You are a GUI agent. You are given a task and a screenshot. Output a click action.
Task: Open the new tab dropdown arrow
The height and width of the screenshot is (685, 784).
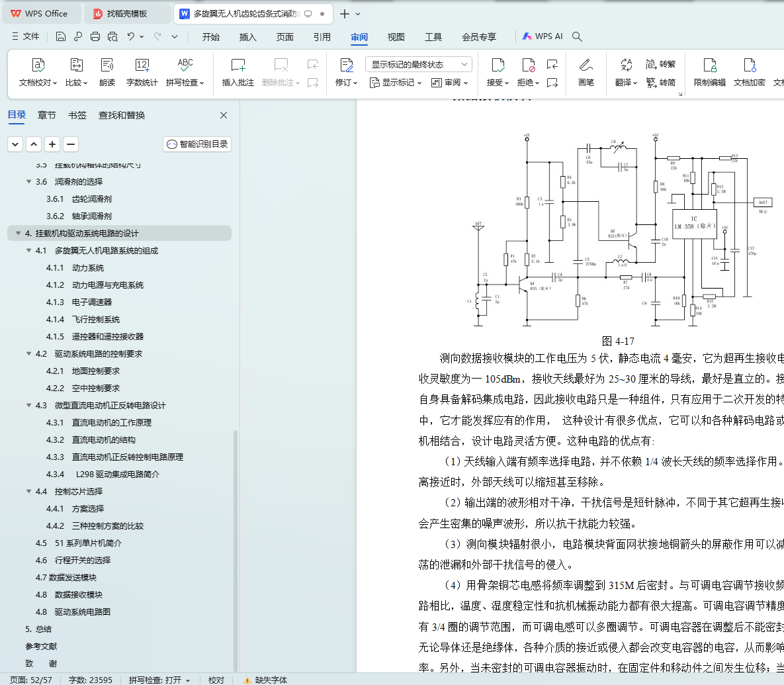(x=358, y=14)
